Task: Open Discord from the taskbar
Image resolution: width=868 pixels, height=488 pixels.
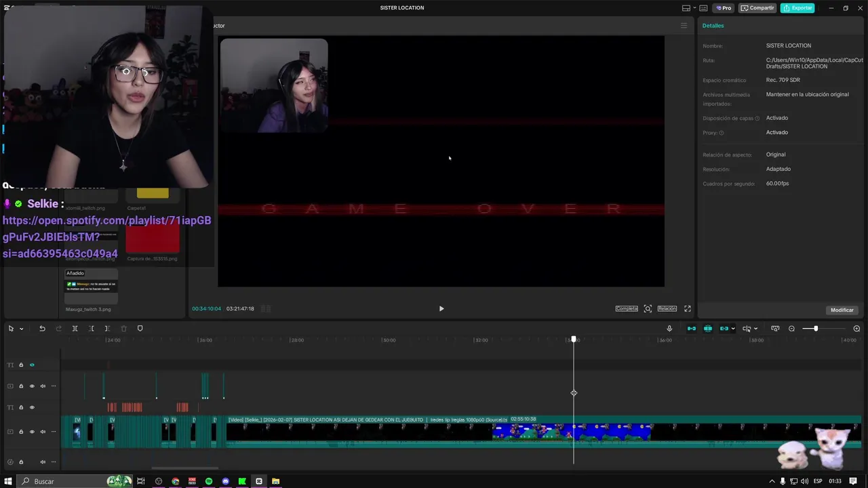Action: click(226, 481)
